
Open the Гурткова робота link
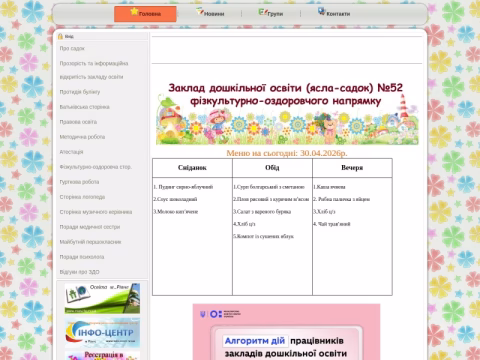click(x=79, y=182)
